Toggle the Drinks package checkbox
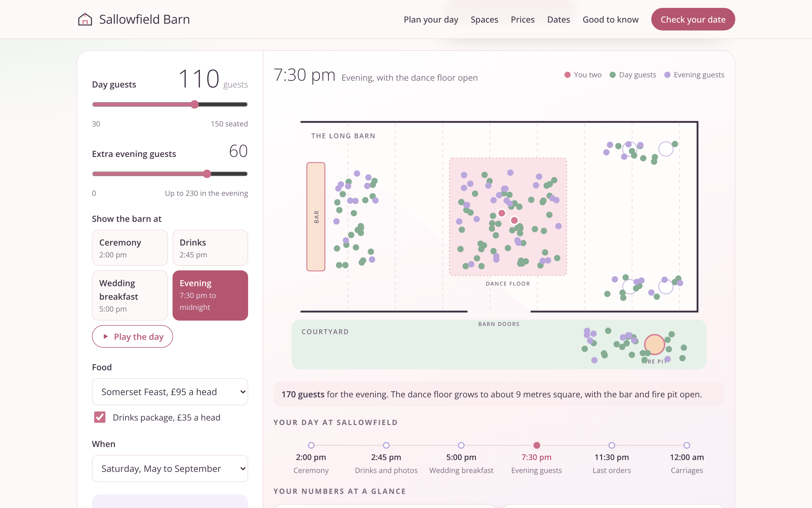This screenshot has height=508, width=812. 100,417
